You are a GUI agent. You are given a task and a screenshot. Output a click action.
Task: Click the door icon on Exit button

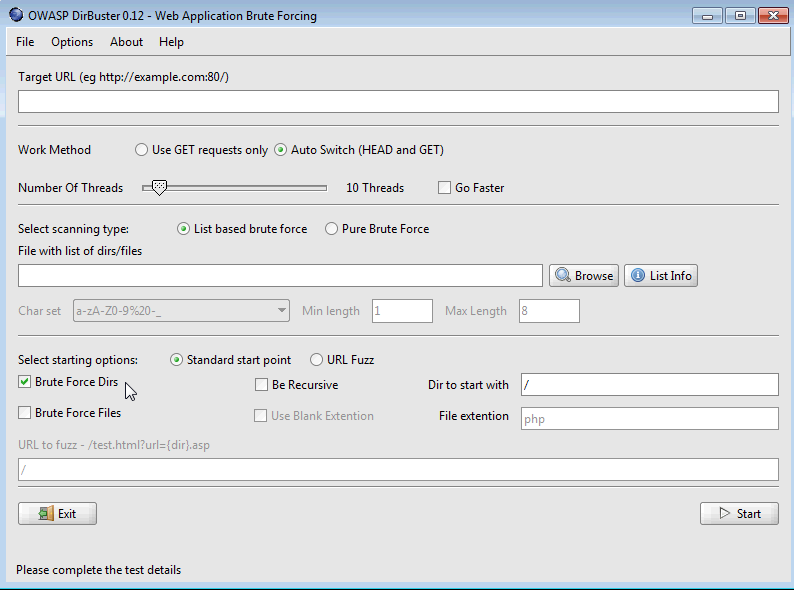pos(46,514)
